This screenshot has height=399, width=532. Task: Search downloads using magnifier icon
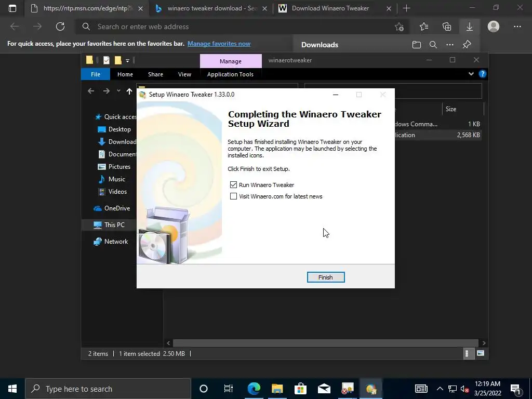[x=433, y=45]
